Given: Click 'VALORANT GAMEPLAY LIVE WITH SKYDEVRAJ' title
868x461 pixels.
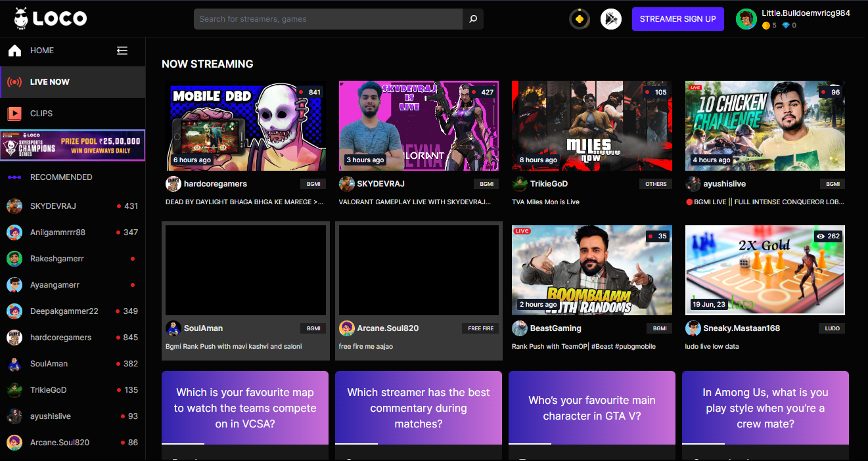Looking at the screenshot, I should [x=415, y=202].
